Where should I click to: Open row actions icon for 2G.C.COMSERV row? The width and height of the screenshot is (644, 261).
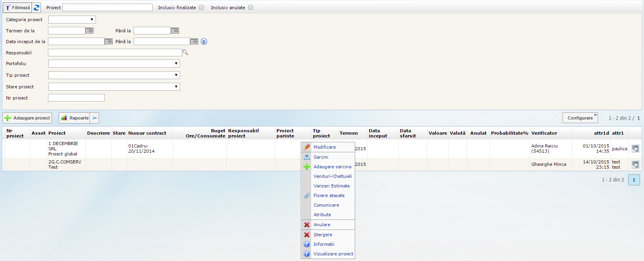point(635,164)
